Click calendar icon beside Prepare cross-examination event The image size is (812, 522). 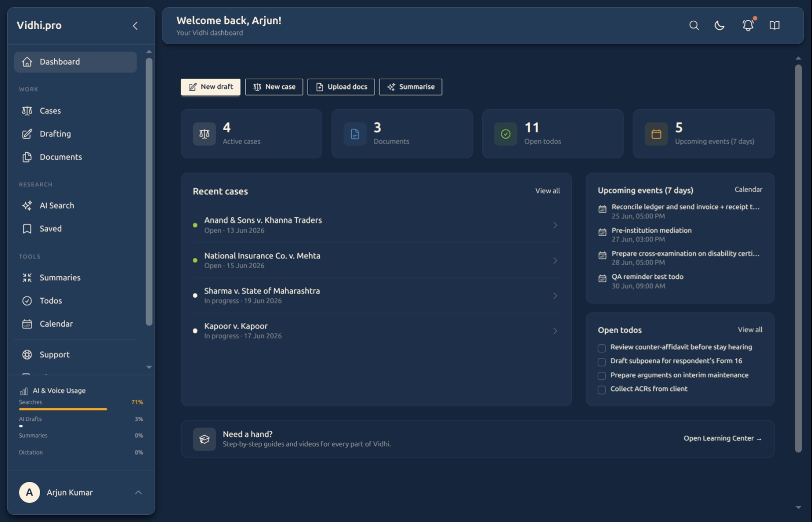point(602,255)
